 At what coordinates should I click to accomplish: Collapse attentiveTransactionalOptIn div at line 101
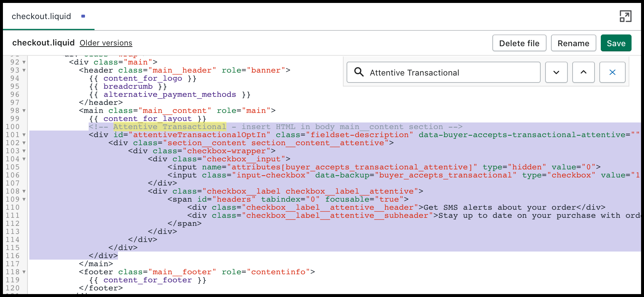24,135
